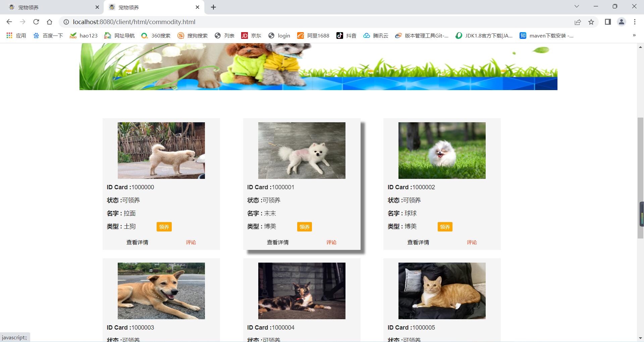Click the orange cat photo, ID 1000005

coord(442,291)
